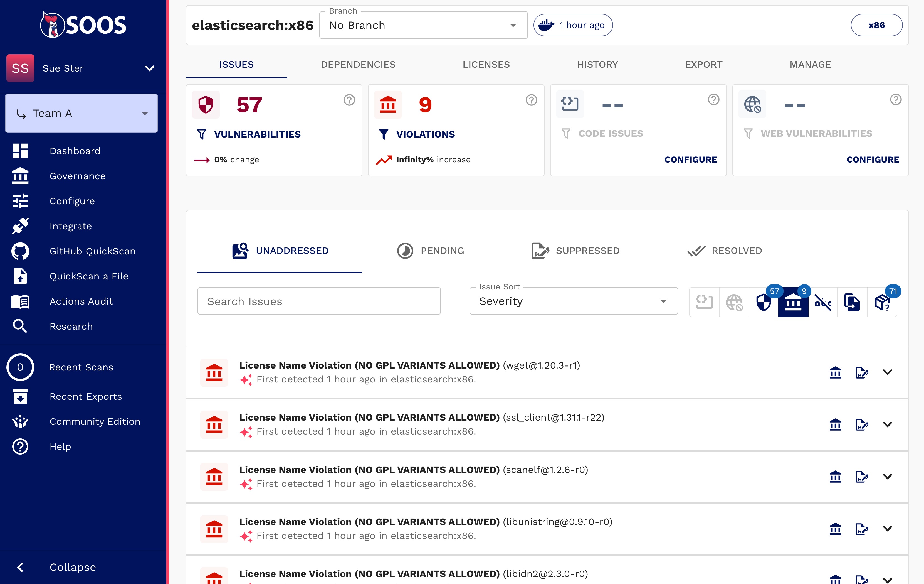Open governance action for ssl_client violation
Viewport: 924px width, 584px height.
click(x=835, y=424)
